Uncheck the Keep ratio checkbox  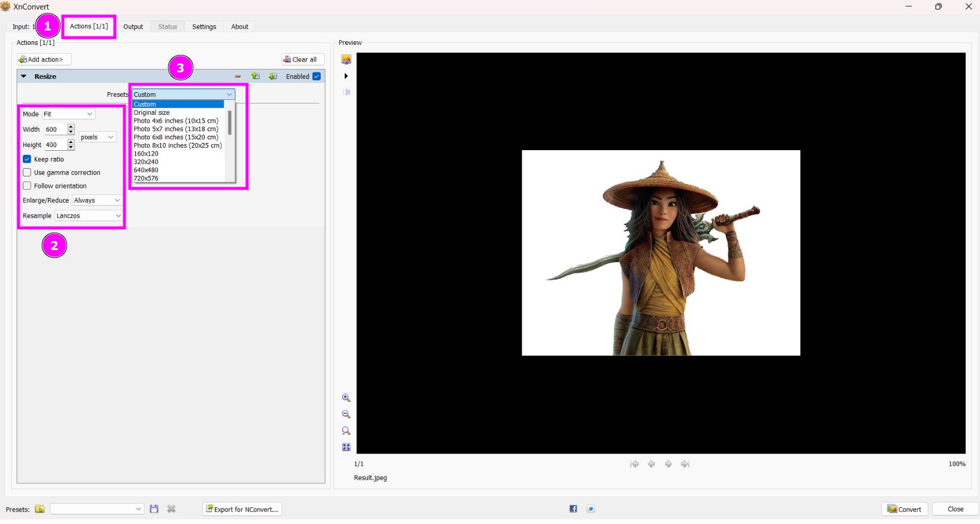(27, 159)
